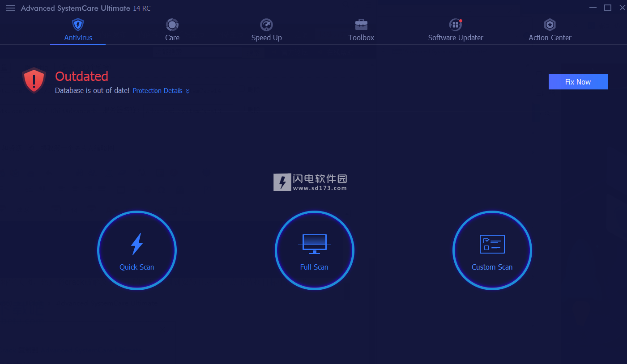This screenshot has width=627, height=364.
Task: Switch to the Antivirus tab
Action: pos(78,30)
